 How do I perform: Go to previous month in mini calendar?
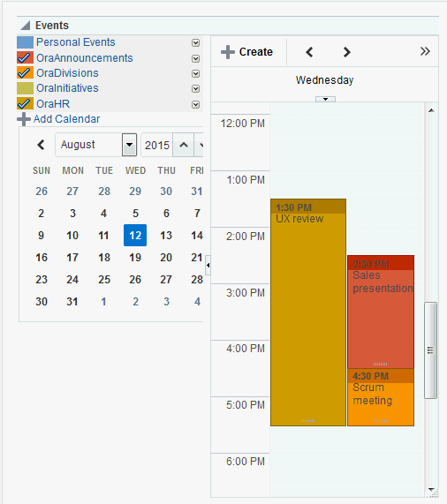41,145
